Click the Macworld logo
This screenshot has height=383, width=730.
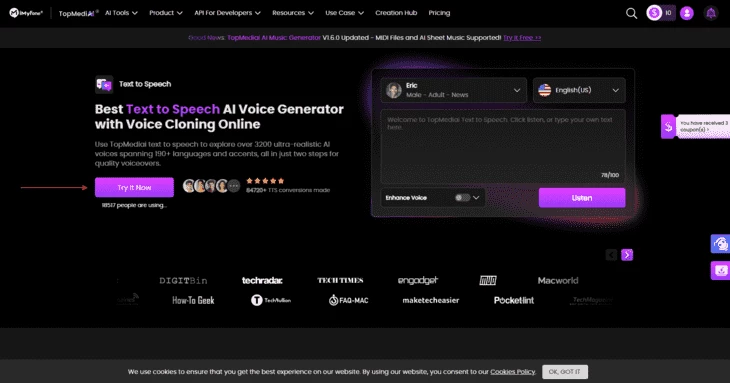[558, 281]
